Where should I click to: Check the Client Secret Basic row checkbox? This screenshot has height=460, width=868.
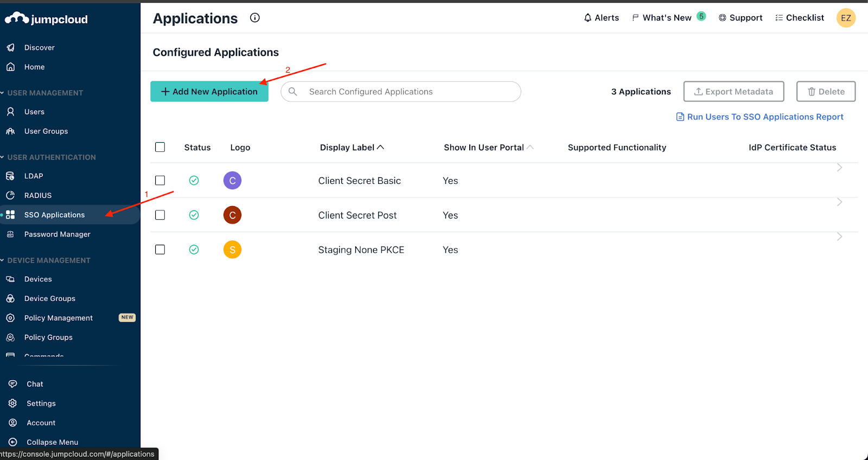pos(160,181)
